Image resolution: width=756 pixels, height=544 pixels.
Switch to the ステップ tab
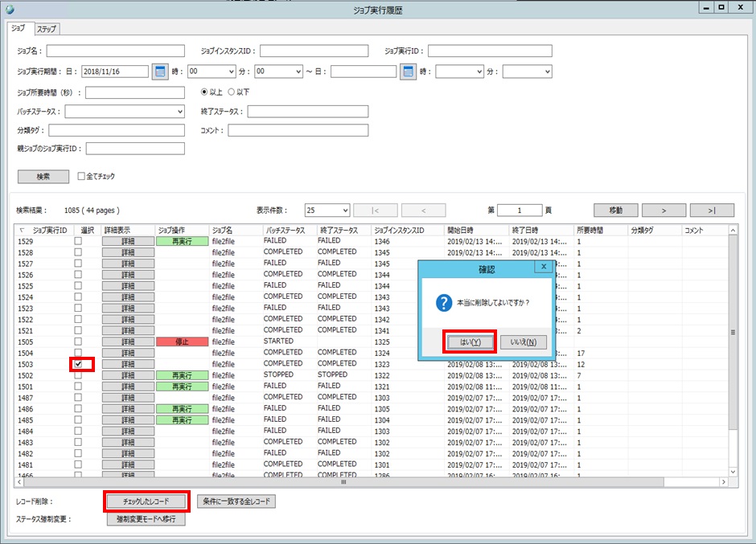pyautogui.click(x=47, y=30)
